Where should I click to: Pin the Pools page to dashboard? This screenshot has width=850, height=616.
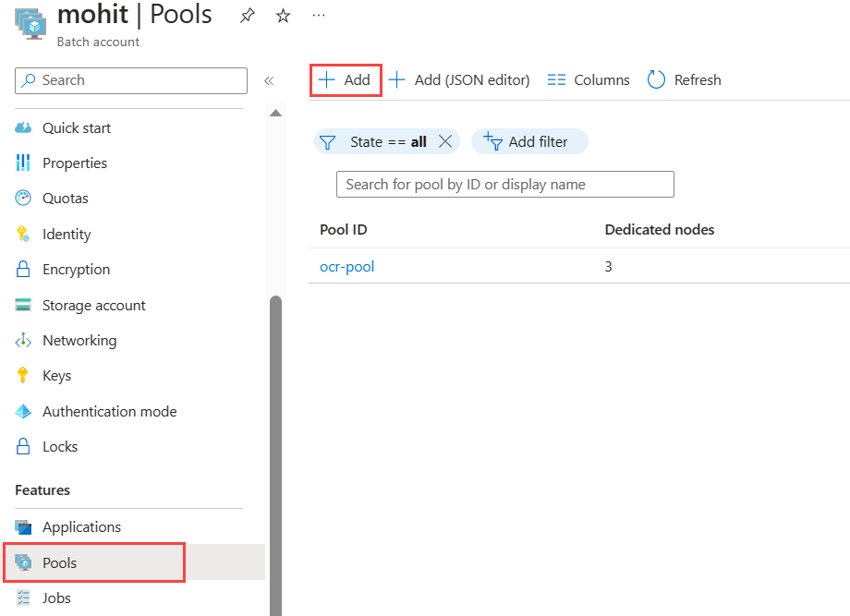247,15
